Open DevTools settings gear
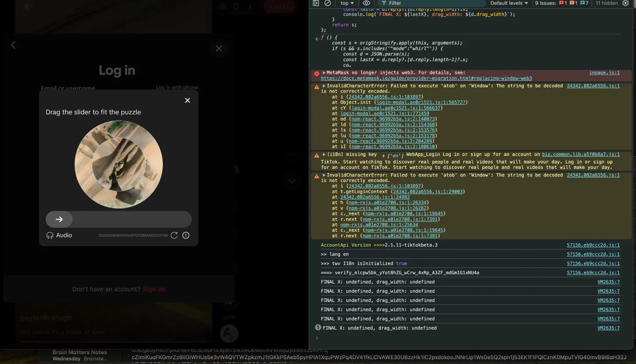The image size is (636, 364). click(626, 3)
